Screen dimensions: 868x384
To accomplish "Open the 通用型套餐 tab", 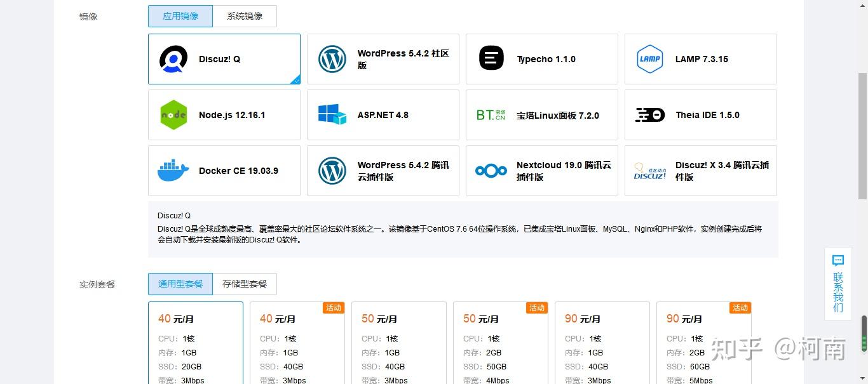I will [x=180, y=284].
